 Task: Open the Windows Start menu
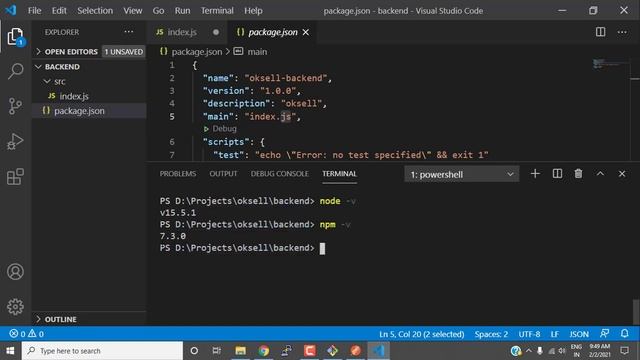point(10,351)
